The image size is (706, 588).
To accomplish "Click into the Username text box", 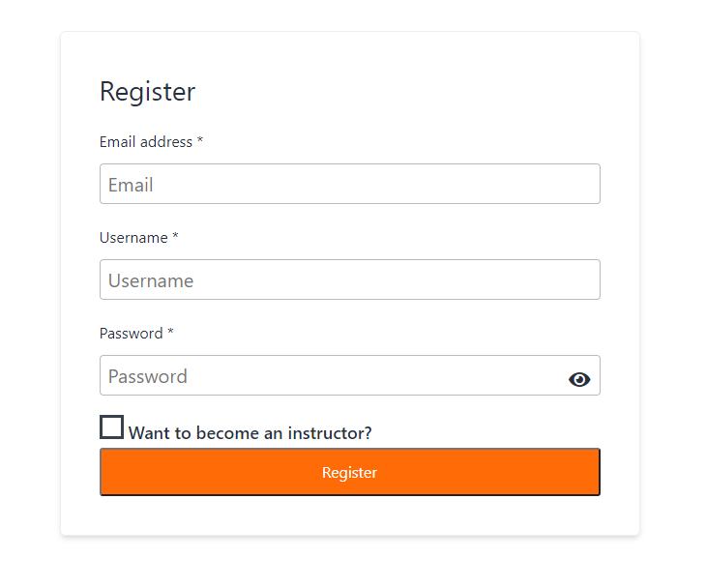I will click(349, 279).
